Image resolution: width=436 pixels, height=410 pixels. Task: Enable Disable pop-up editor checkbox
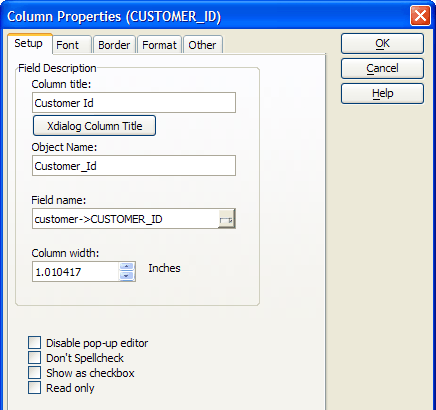[35, 342]
